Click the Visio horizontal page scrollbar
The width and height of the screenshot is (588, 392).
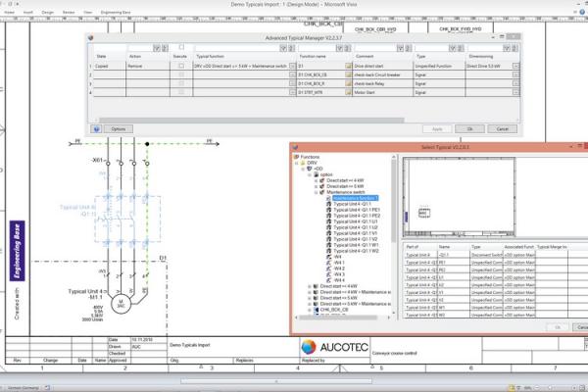(x=276, y=381)
